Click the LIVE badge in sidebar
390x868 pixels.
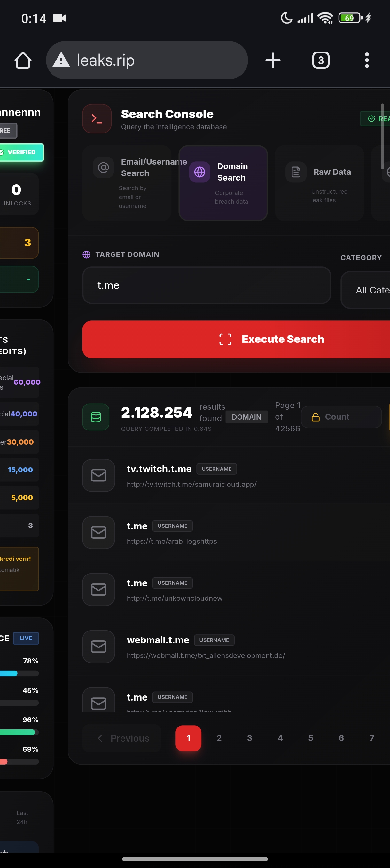[26, 638]
